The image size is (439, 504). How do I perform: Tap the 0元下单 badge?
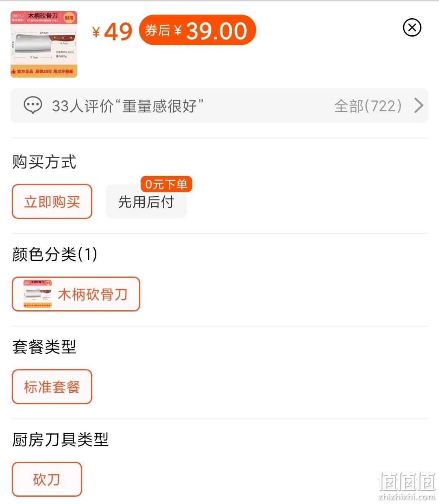(166, 184)
